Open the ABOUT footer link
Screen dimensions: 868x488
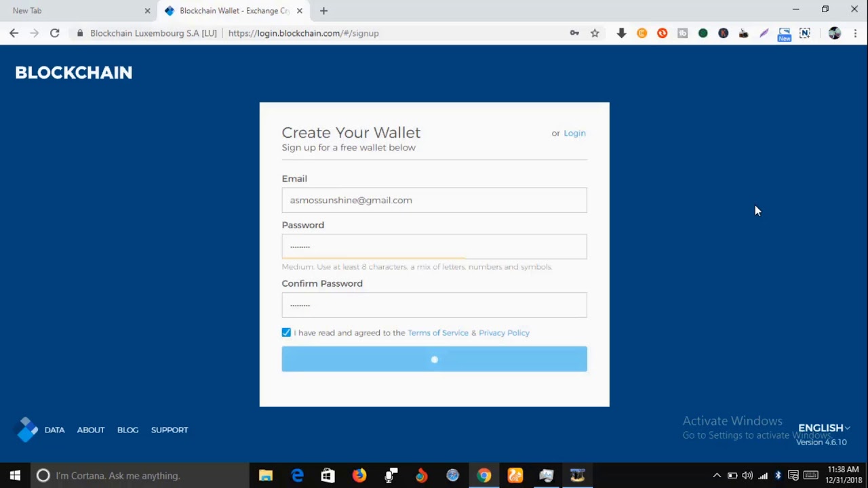pos(91,430)
